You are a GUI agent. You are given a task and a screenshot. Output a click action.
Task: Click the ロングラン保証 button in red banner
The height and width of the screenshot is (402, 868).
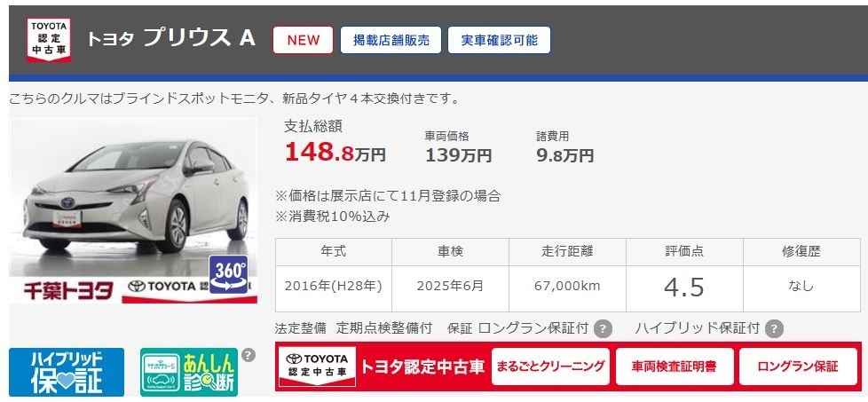click(798, 367)
